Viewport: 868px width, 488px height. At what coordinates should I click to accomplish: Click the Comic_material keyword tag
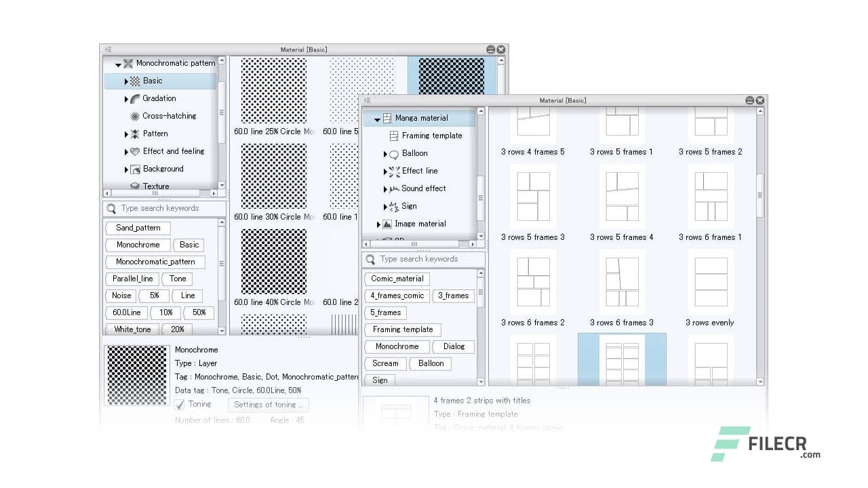[396, 279]
